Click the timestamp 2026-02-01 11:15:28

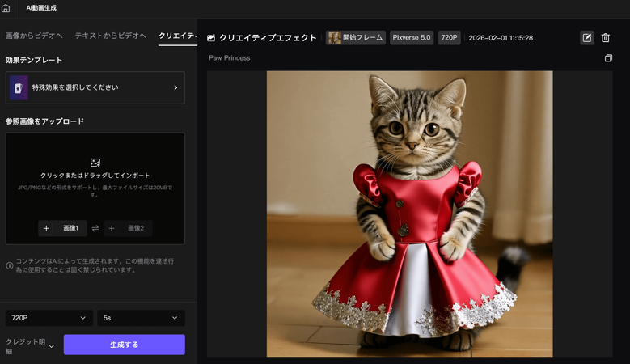coord(501,38)
